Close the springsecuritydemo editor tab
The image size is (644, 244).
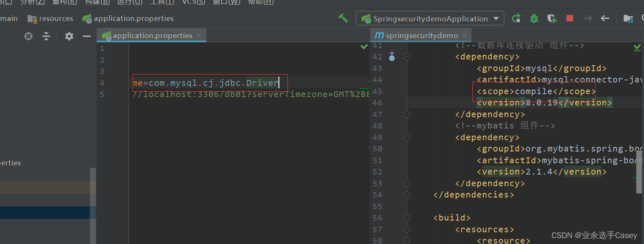464,35
